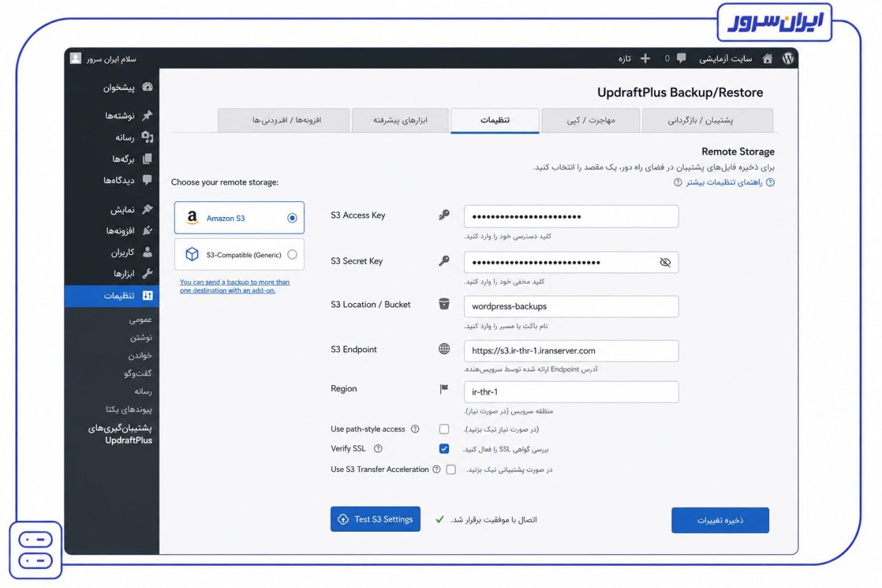Open the site home icon in admin bar

click(x=767, y=59)
